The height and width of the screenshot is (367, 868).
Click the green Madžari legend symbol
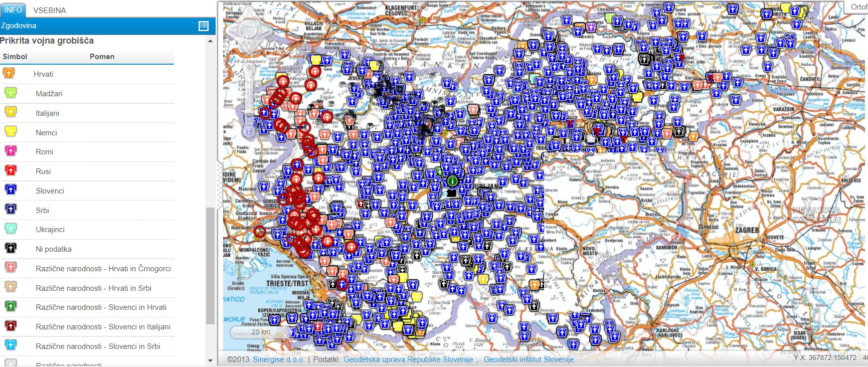11,93
